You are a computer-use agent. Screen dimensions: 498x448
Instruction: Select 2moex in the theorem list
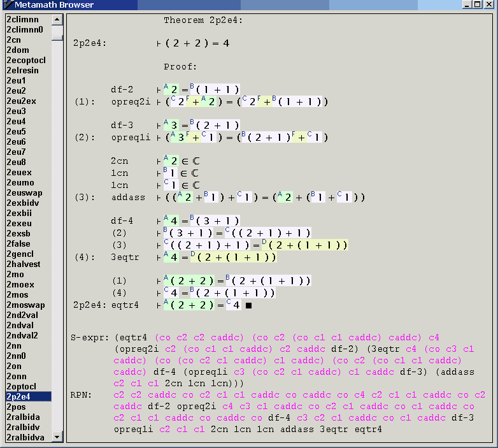(x=20, y=284)
